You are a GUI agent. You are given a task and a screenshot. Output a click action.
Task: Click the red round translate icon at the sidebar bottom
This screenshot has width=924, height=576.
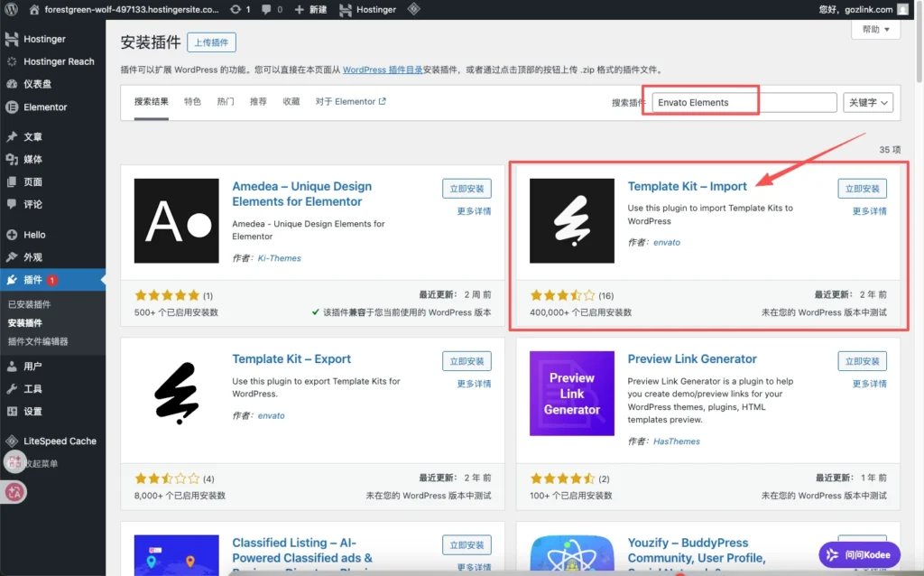point(14,492)
